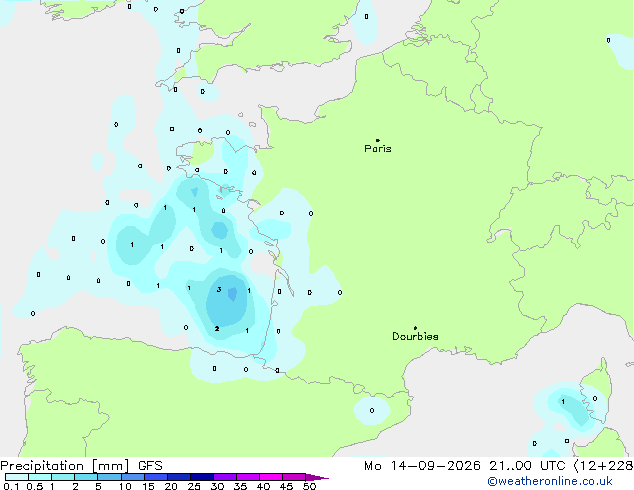The height and width of the screenshot is (490, 634).
Task: Click the Dourbies location marker dot
Action: click(415, 328)
